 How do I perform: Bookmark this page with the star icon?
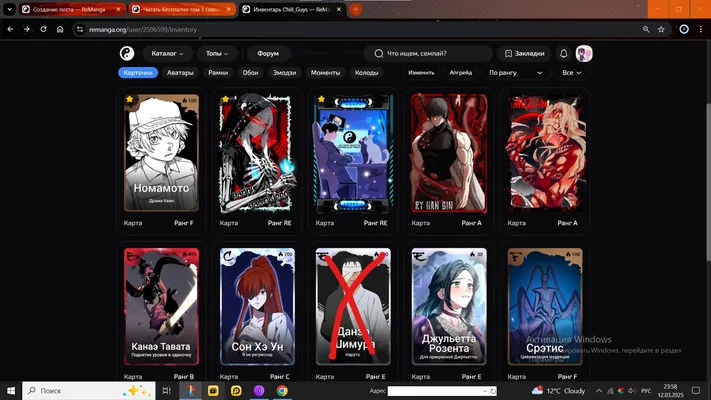(x=661, y=29)
